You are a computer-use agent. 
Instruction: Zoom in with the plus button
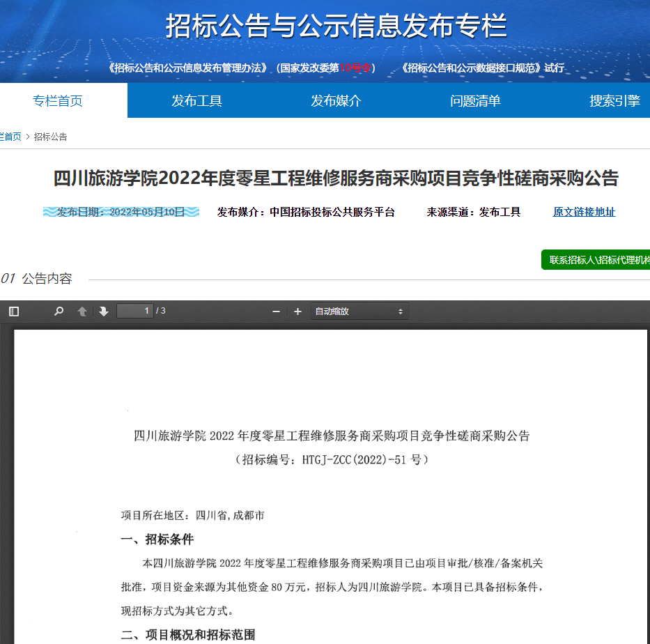(297, 312)
